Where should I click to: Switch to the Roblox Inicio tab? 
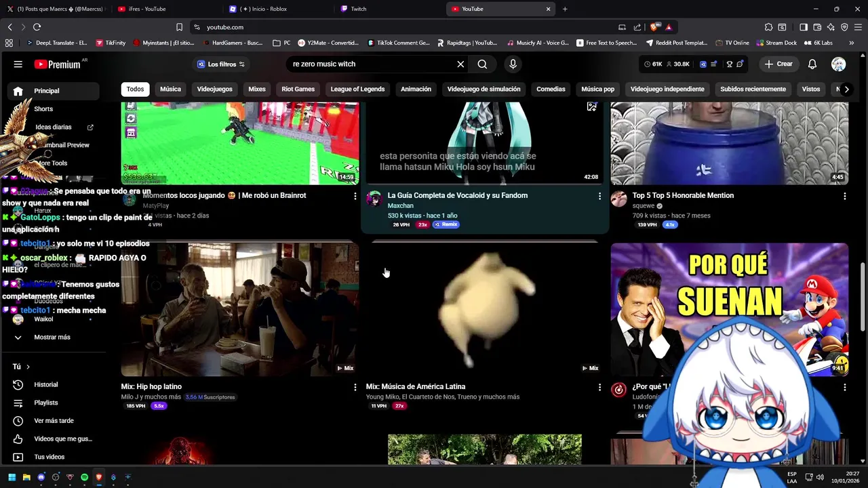[x=278, y=9]
